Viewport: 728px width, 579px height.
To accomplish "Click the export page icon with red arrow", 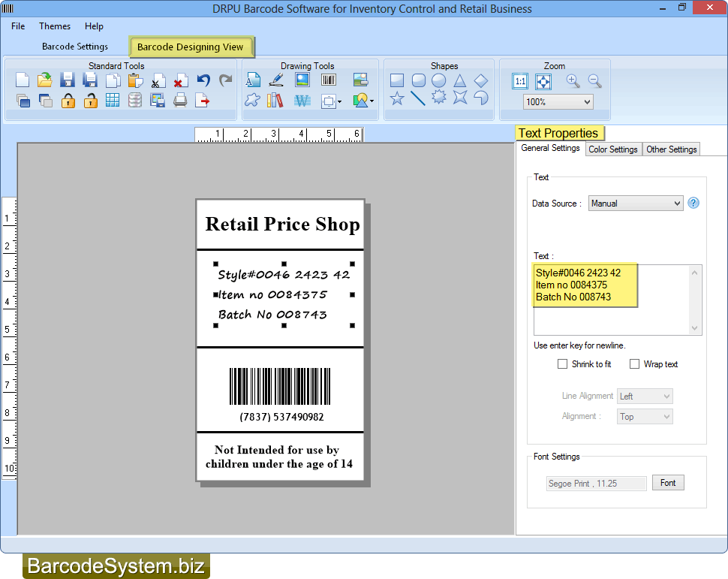I will click(x=203, y=100).
